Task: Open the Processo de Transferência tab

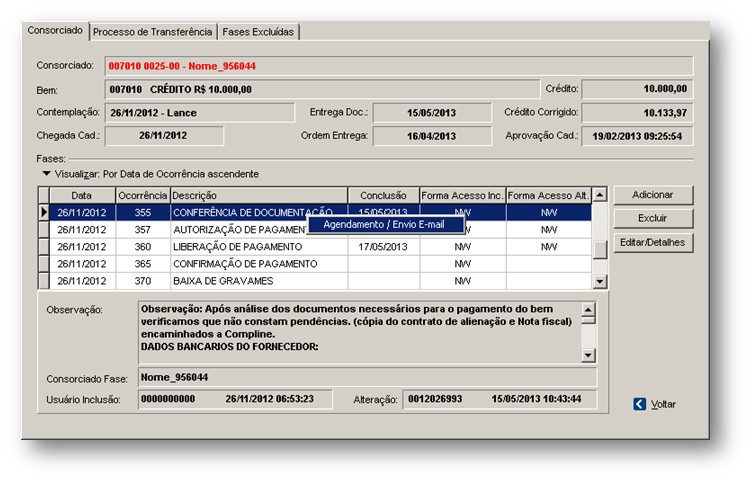Action: 153,32
